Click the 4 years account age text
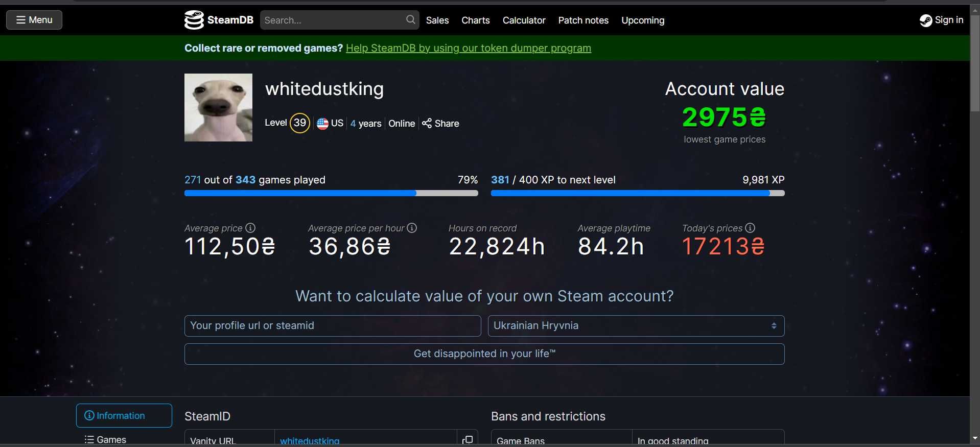The width and height of the screenshot is (980, 447). coord(366,123)
